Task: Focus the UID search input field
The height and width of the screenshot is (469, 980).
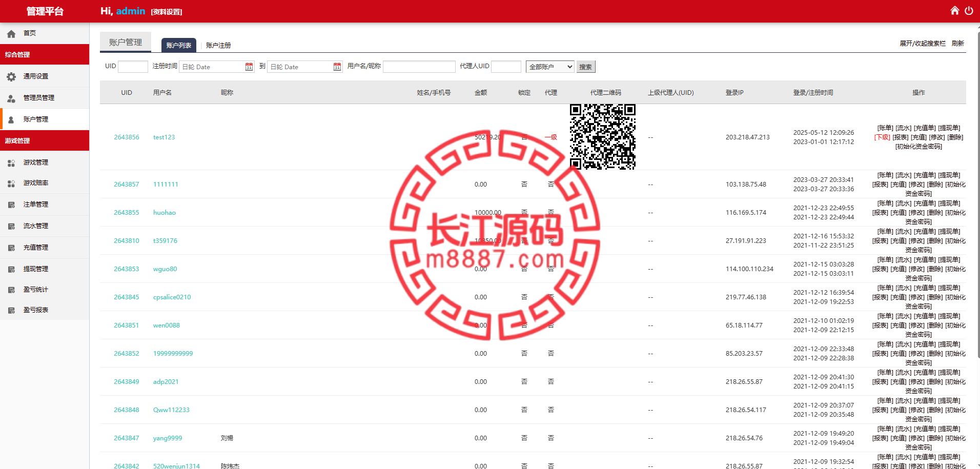Action: (x=133, y=67)
